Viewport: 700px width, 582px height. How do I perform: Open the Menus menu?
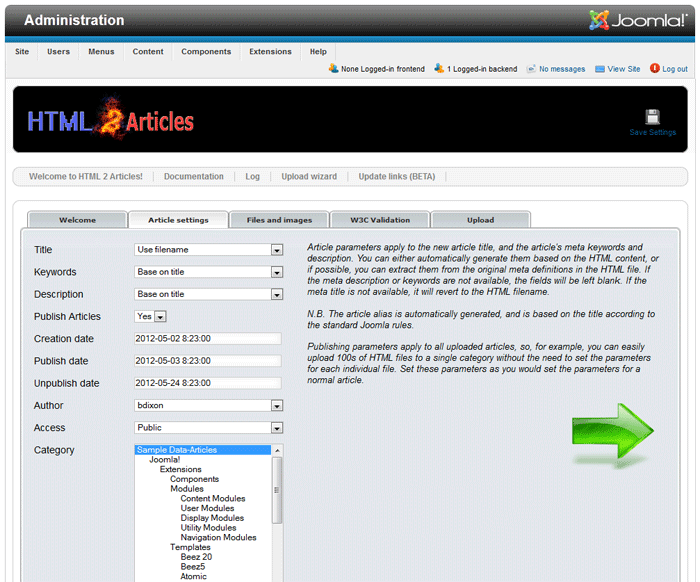coord(101,52)
